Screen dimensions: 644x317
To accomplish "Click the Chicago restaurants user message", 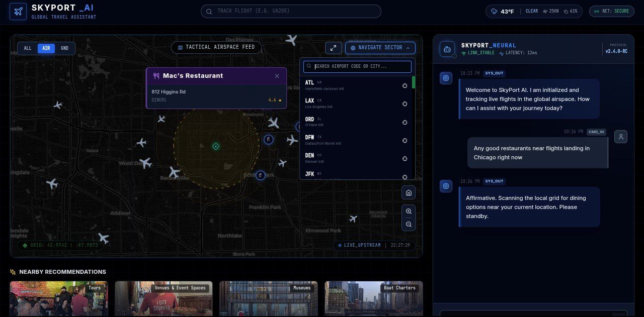I will pos(538,153).
